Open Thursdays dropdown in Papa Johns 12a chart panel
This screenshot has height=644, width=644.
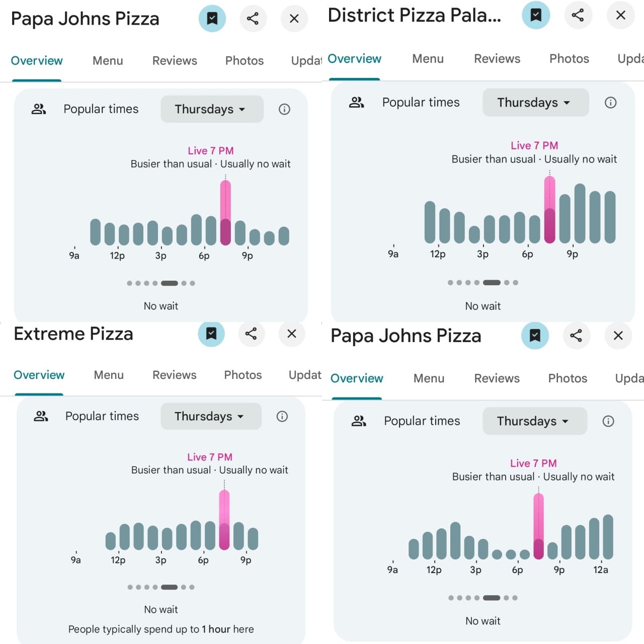pyautogui.click(x=534, y=421)
